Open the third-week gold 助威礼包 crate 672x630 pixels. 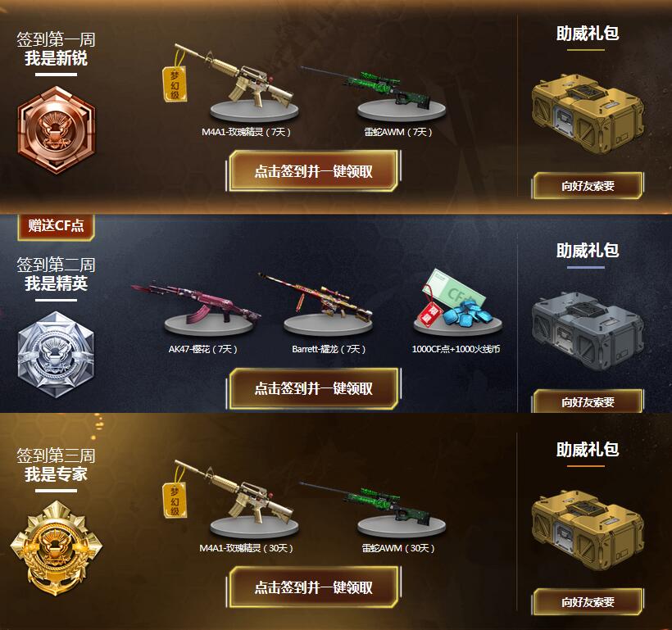click(x=588, y=531)
